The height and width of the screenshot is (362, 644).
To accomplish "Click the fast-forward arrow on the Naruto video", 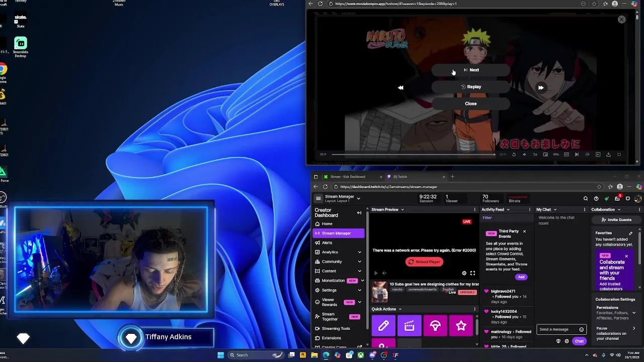I will pos(541,87).
